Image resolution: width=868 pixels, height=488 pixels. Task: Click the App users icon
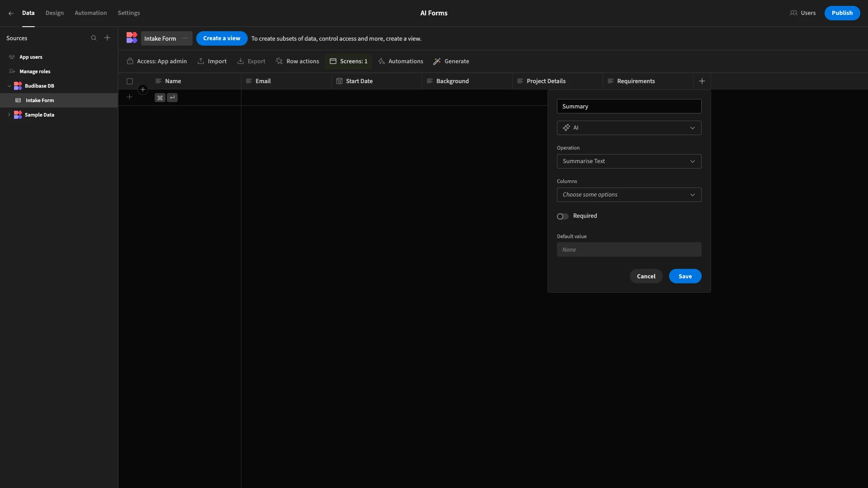tap(12, 57)
